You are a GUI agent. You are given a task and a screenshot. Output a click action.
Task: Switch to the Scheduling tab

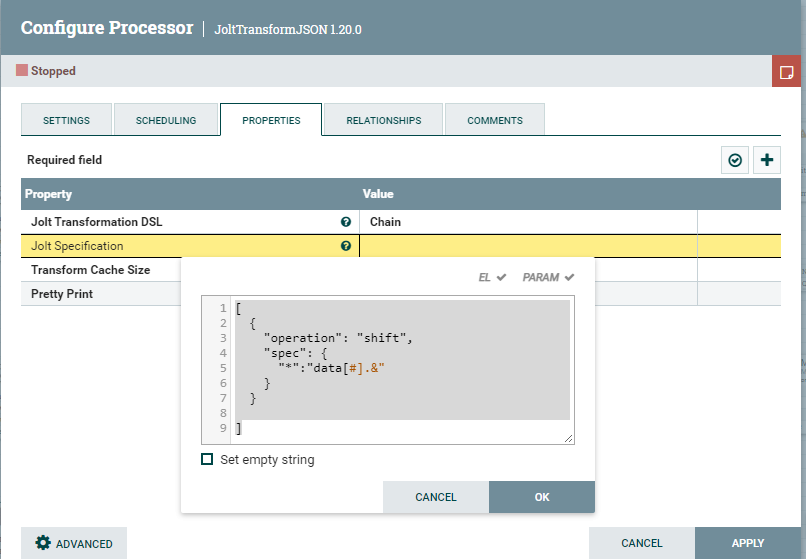coord(166,120)
